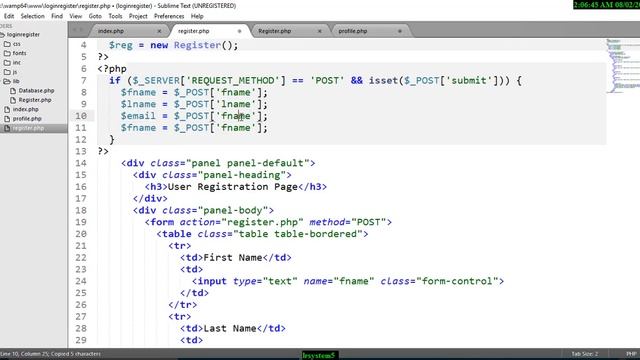Screen dimensions: 640x360
Task: Change PHP syntax in status bar
Action: [x=631, y=354]
